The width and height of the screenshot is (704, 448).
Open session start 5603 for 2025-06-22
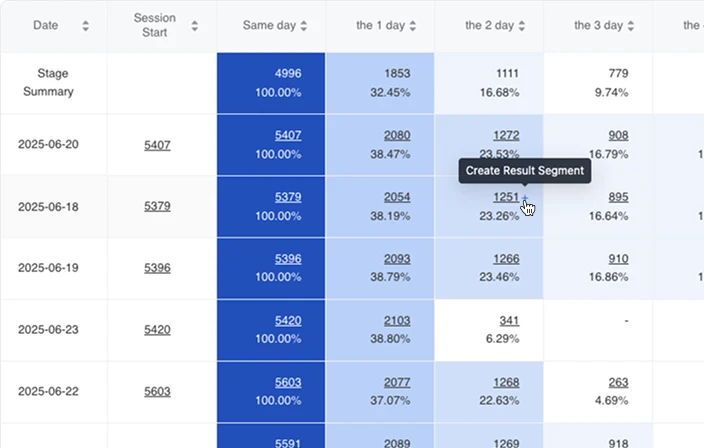(157, 391)
